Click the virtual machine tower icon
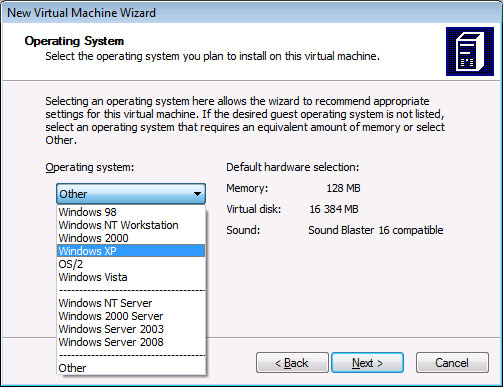The image size is (503, 387). [470, 51]
